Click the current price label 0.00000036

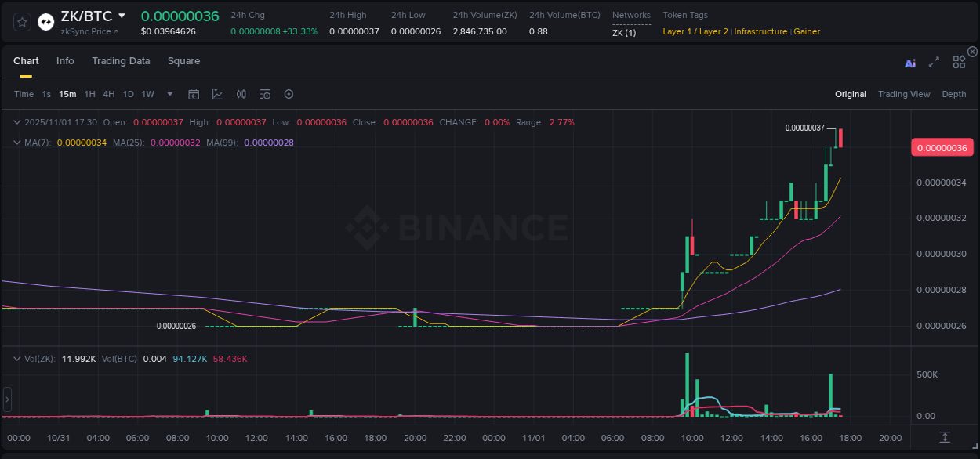[942, 147]
